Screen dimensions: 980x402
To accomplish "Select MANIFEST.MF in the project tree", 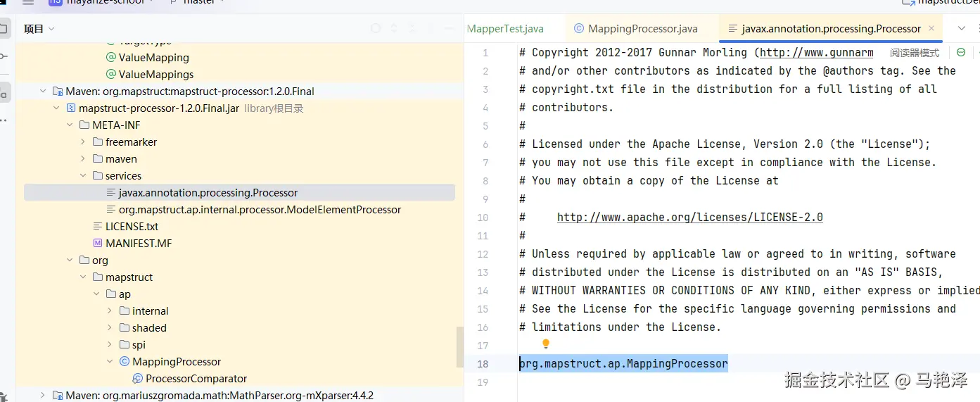I will tap(139, 244).
